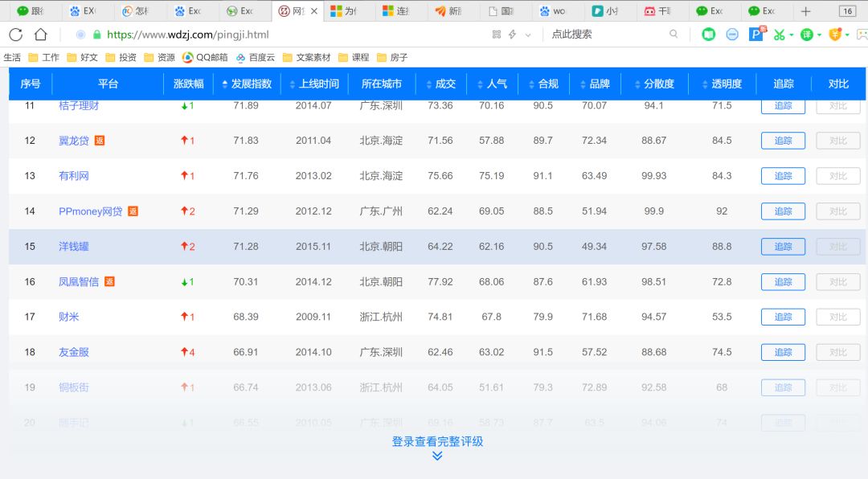Viewport: 868px width, 479px height.
Task: Open the green circular extension icon
Action: click(708, 35)
